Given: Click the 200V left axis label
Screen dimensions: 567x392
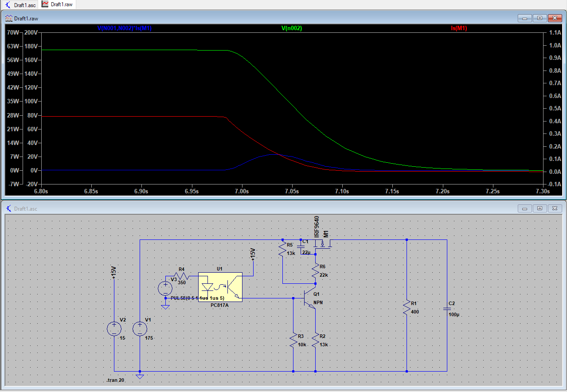Looking at the screenshot, I should point(32,32).
